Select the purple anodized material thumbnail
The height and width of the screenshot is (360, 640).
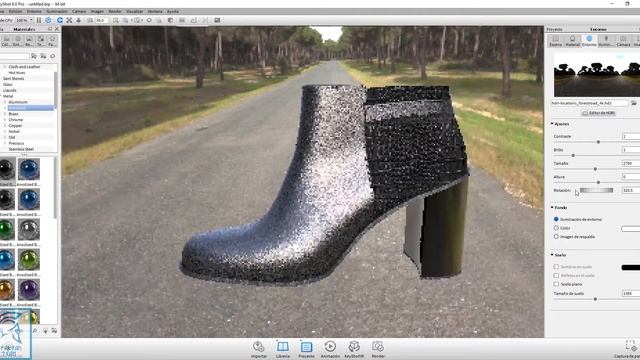[x=29, y=290]
